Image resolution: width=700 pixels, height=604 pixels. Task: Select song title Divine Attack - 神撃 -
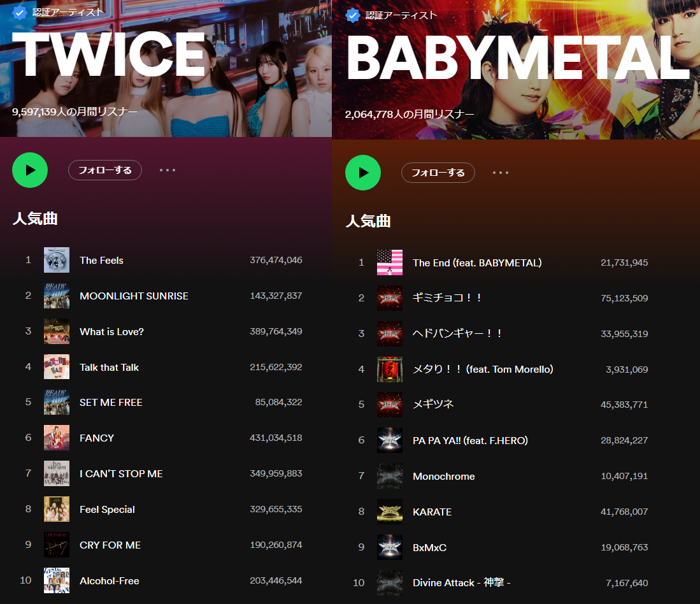tap(462, 582)
